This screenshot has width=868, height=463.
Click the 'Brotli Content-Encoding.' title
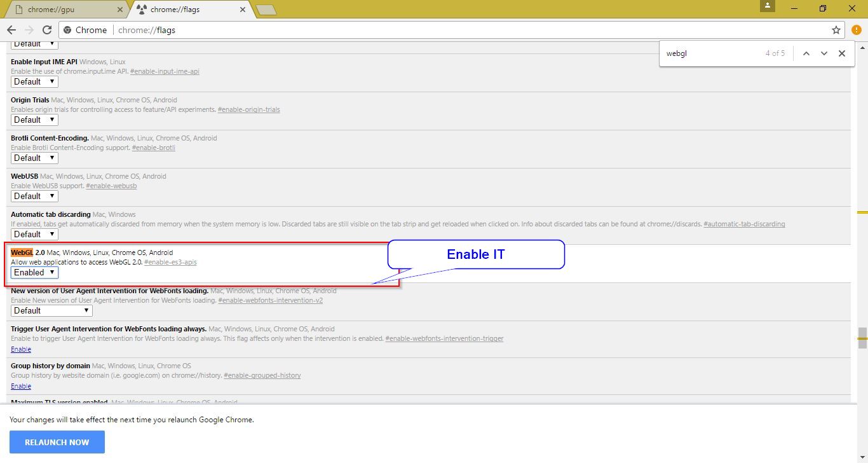tap(50, 138)
